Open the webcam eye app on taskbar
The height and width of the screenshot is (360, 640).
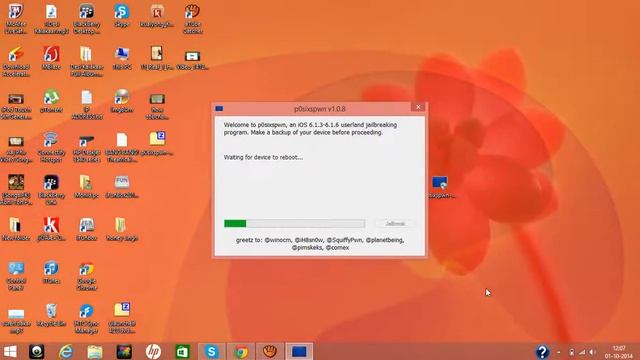coord(36,351)
